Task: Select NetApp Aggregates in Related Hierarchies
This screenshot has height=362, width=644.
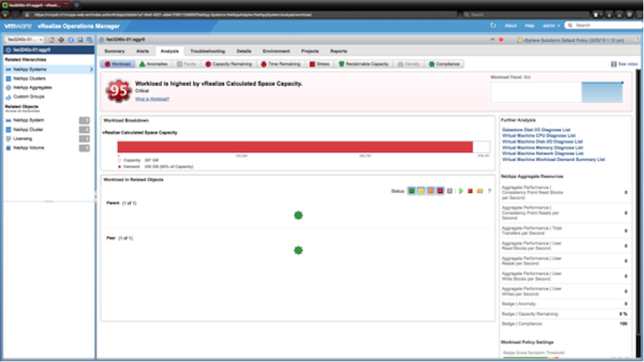Action: point(32,87)
